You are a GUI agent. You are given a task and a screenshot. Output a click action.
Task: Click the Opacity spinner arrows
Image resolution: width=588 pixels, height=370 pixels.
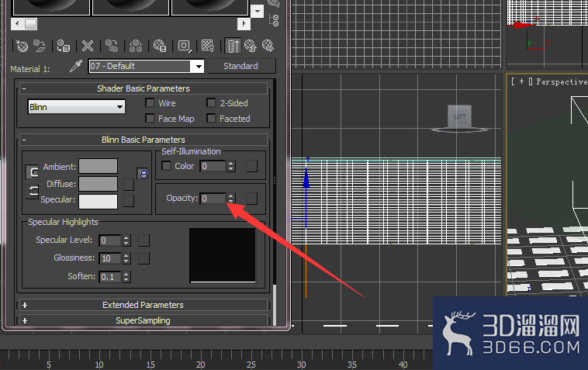[231, 199]
